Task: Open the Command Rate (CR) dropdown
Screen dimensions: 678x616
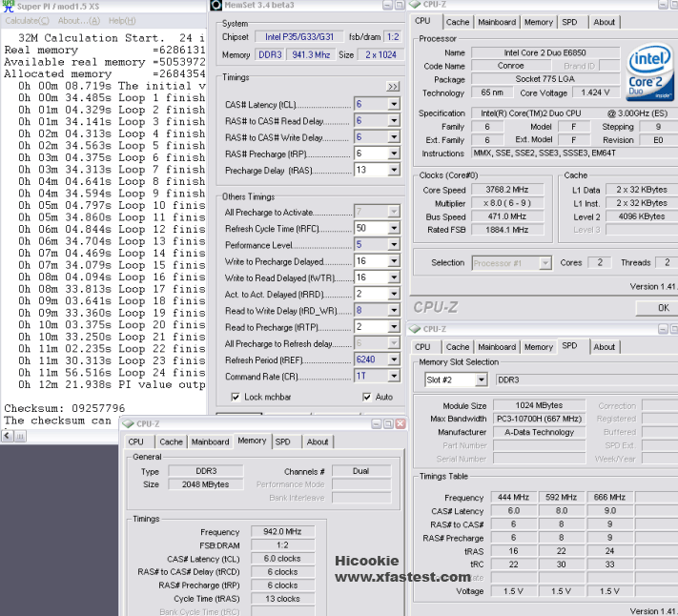Action: pos(394,376)
